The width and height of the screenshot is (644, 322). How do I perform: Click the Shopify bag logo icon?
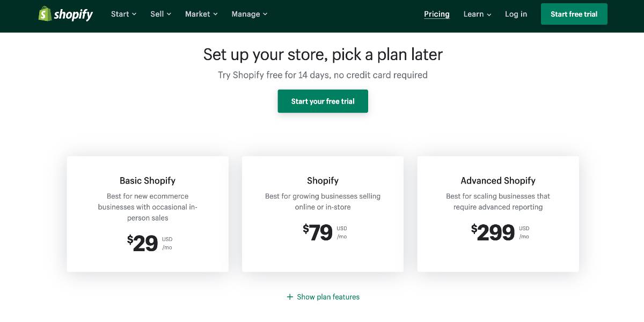(x=45, y=14)
